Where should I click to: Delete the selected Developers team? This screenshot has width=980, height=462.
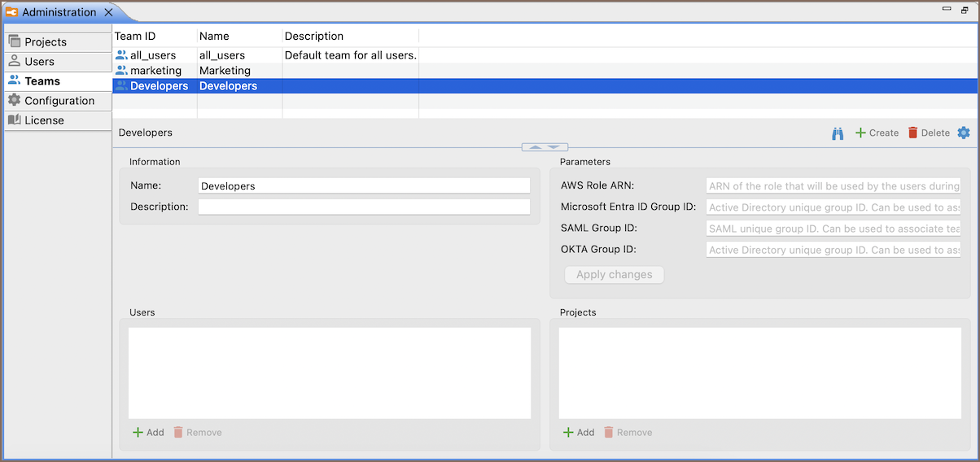928,133
